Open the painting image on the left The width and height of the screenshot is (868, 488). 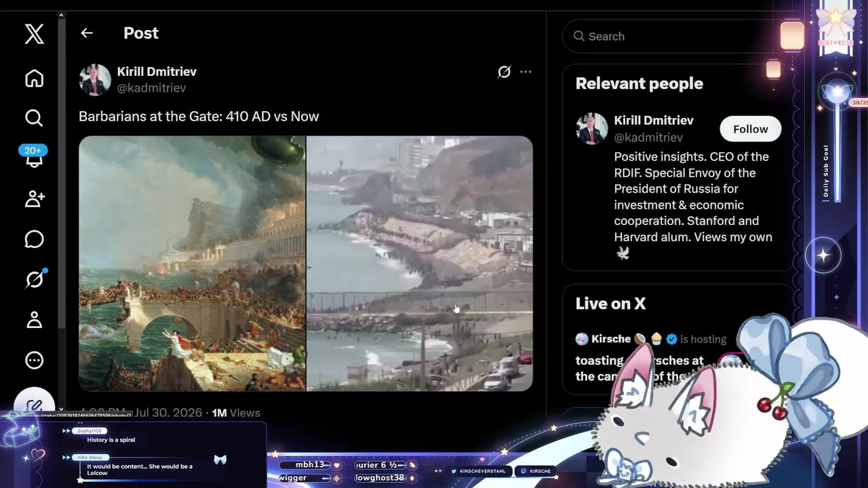(x=192, y=264)
